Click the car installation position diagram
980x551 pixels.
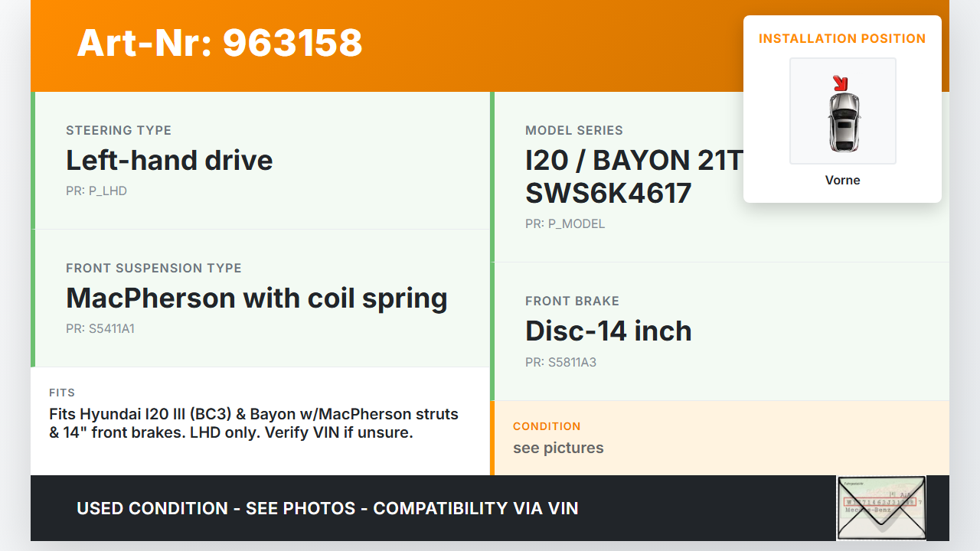pos(843,111)
